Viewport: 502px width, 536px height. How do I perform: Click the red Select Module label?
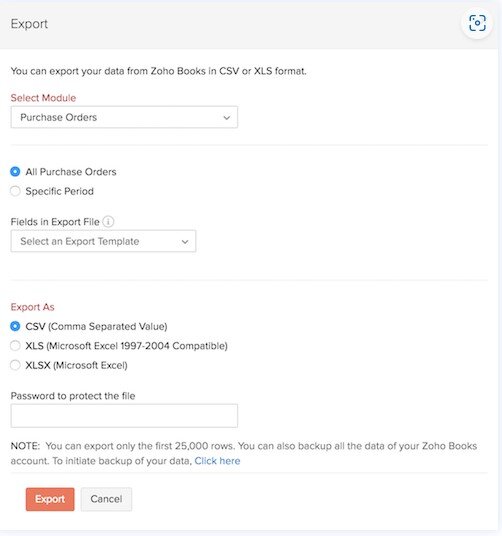43,98
